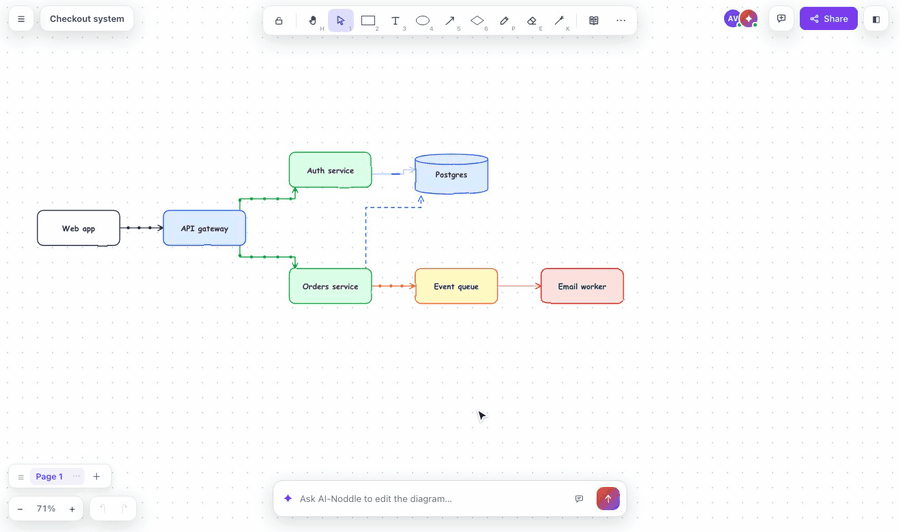Select the Rectangle tool

(368, 21)
